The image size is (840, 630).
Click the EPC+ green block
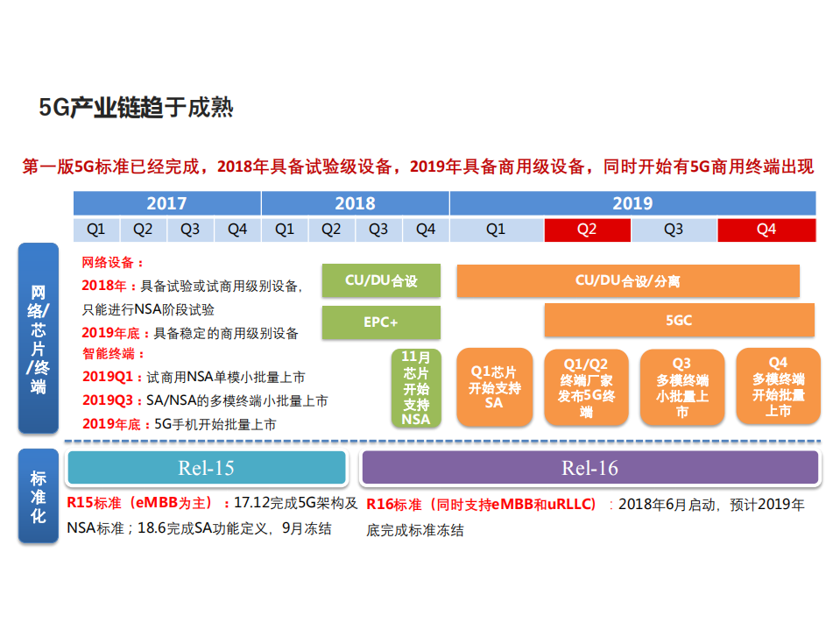[381, 322]
